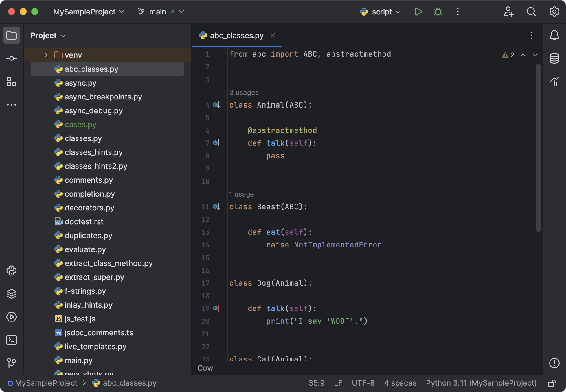Run the script configuration

pos(418,12)
